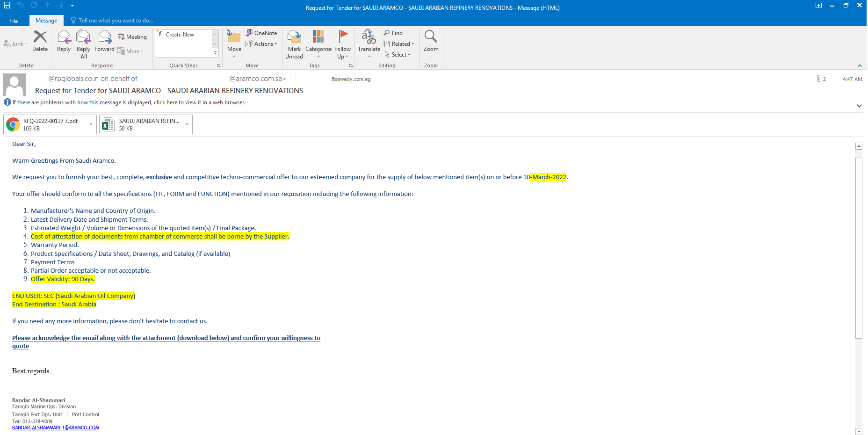Image resolution: width=868 pixels, height=435 pixels.
Task: Send message to OneNote
Action: 261,33
